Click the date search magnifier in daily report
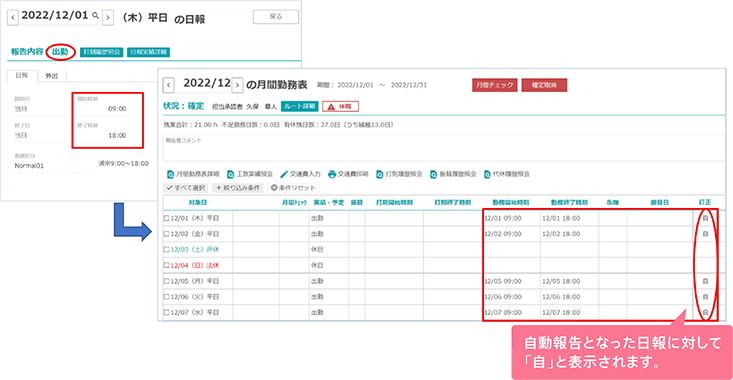This screenshot has width=733, height=380. [x=95, y=15]
